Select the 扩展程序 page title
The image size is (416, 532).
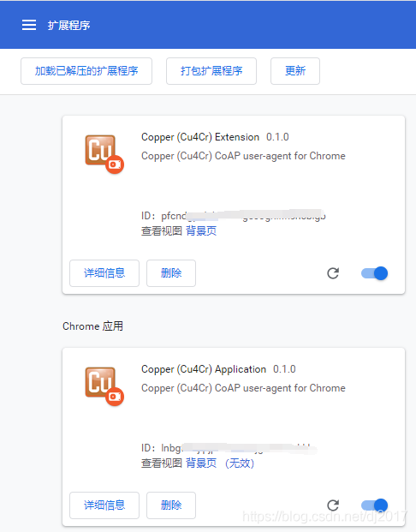pos(68,25)
